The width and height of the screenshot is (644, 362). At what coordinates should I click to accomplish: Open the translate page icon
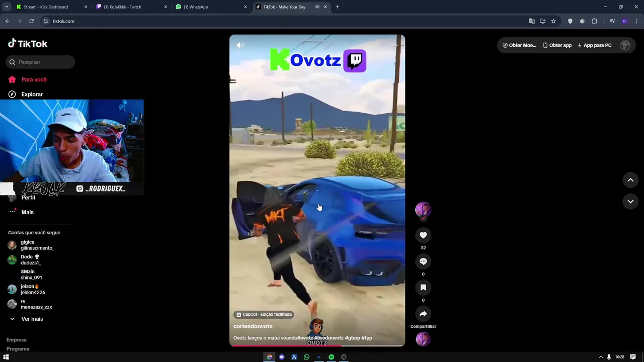pos(532,21)
